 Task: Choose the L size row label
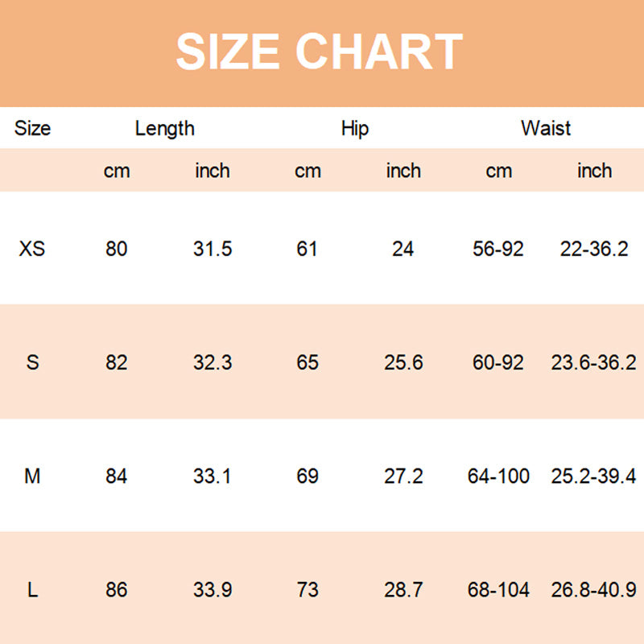[32, 590]
